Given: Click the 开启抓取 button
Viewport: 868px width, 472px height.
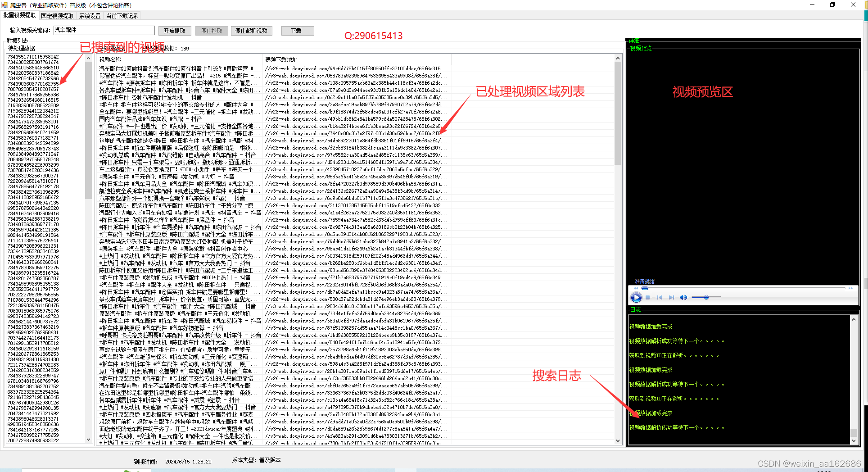Looking at the screenshot, I should coord(174,31).
